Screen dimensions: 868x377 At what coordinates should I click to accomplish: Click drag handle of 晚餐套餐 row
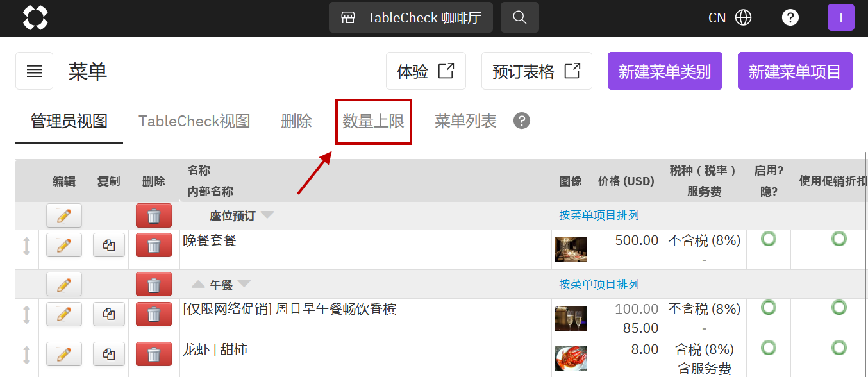pos(26,246)
